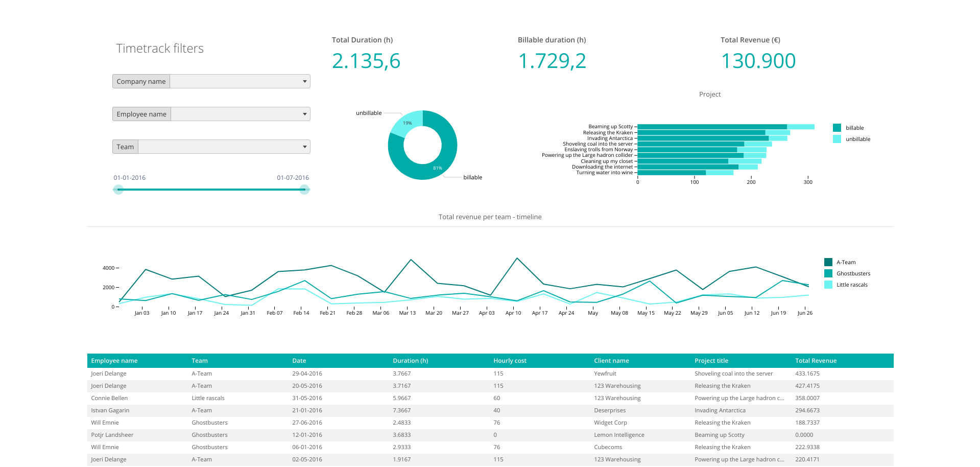Toggle A-Team series in timeline legend
980x467 pixels.
click(828, 262)
